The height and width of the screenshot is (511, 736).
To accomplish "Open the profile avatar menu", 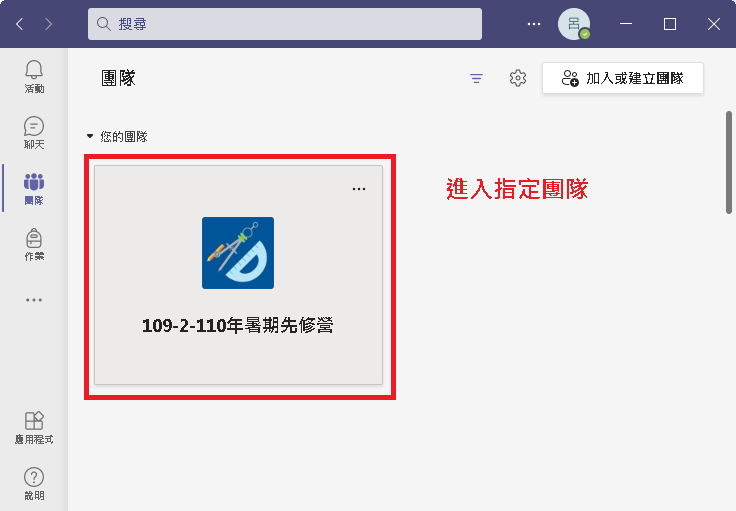I will (x=573, y=24).
